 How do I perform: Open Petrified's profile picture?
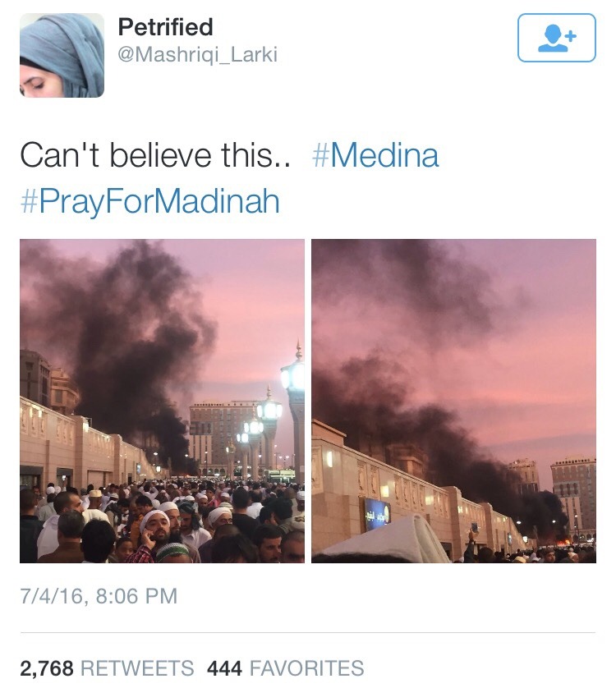click(62, 55)
